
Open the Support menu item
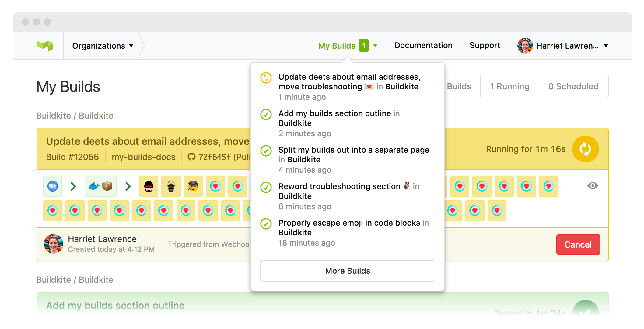coord(485,46)
